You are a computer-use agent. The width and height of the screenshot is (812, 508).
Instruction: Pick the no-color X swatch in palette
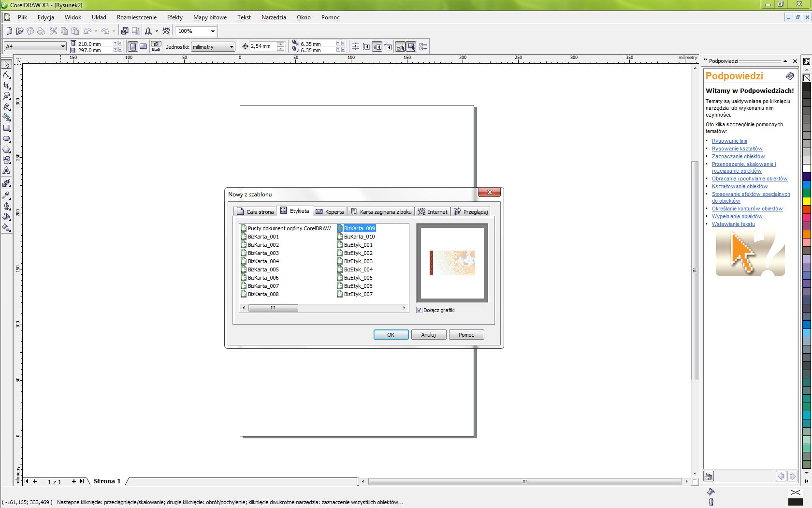pyautogui.click(x=807, y=77)
